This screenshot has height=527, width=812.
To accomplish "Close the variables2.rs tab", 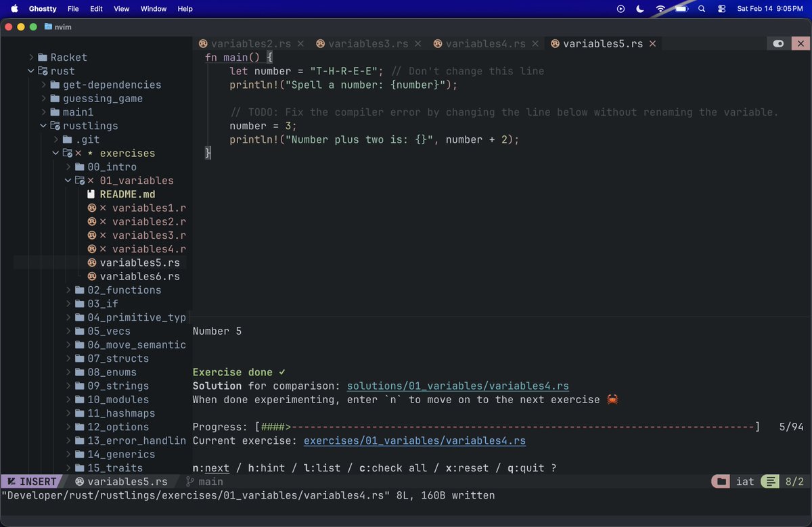I will (x=300, y=43).
